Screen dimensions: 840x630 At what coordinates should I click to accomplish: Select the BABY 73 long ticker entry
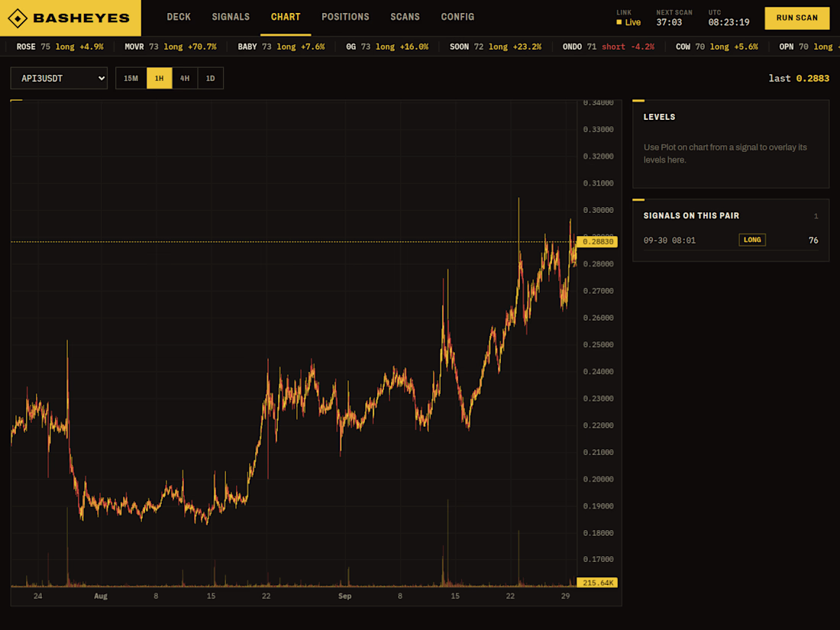[x=281, y=47]
